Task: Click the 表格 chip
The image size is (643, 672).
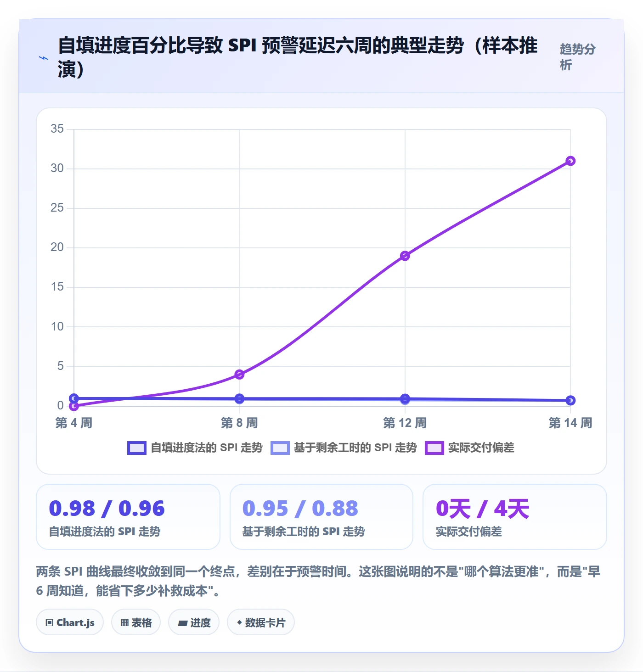Action: tap(136, 622)
